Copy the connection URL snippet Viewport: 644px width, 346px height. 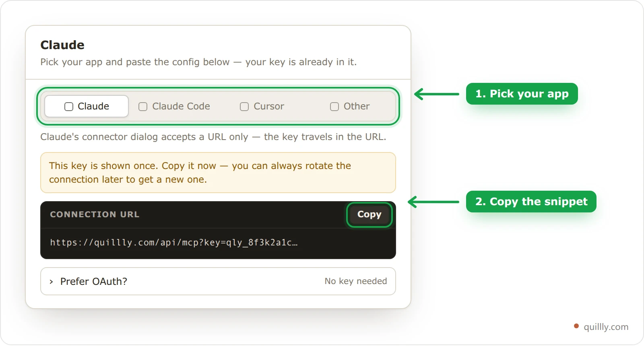click(x=369, y=214)
